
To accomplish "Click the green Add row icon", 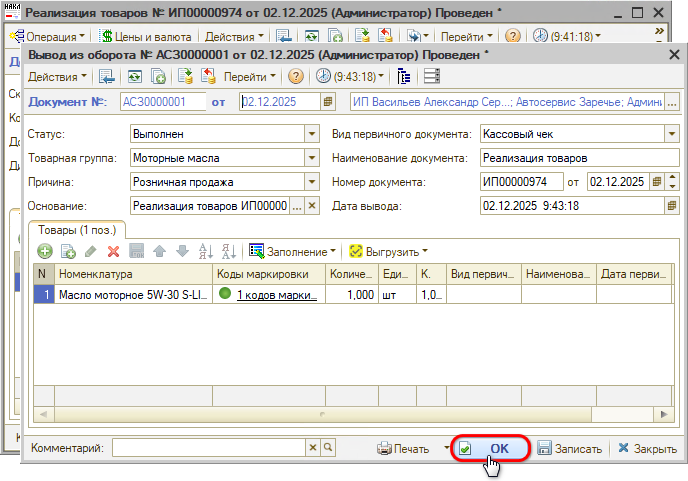I will pyautogui.click(x=45, y=251).
